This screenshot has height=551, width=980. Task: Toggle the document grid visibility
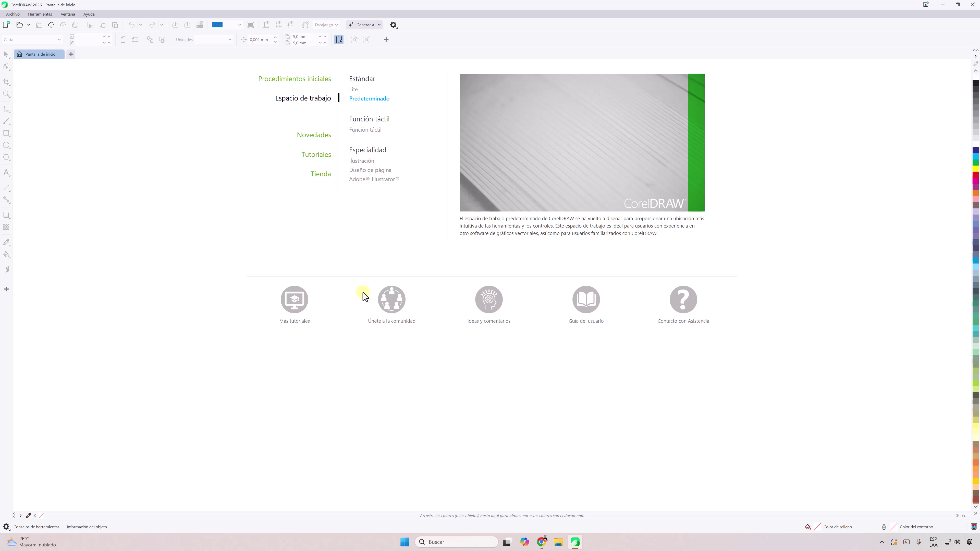(x=278, y=25)
